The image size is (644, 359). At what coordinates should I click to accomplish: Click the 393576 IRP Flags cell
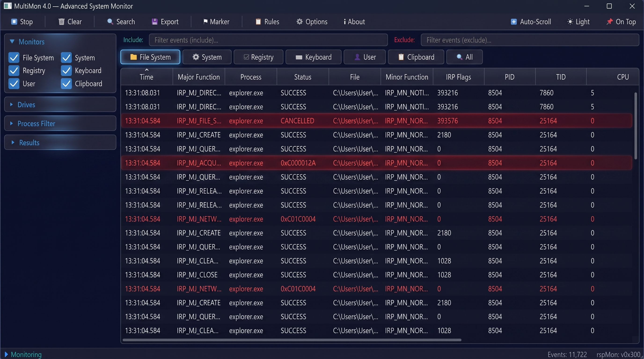[447, 121]
